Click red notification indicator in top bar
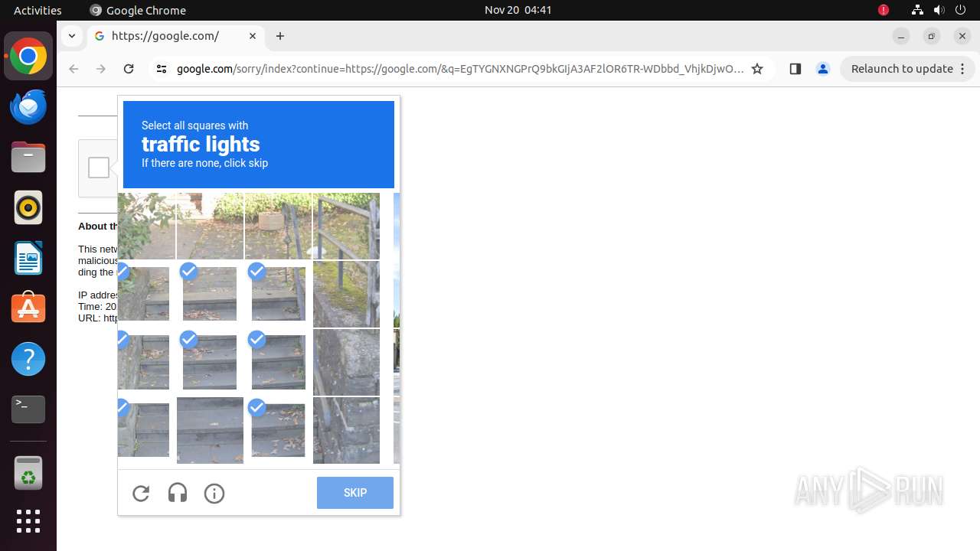Viewport: 980px width, 551px height. pyautogui.click(x=884, y=10)
